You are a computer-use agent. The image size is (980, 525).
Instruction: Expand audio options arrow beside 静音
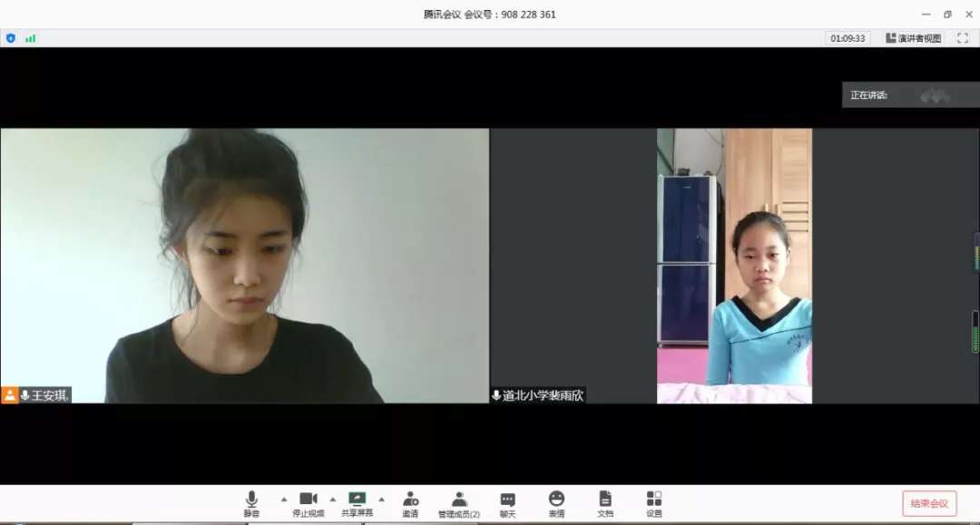[x=284, y=499]
